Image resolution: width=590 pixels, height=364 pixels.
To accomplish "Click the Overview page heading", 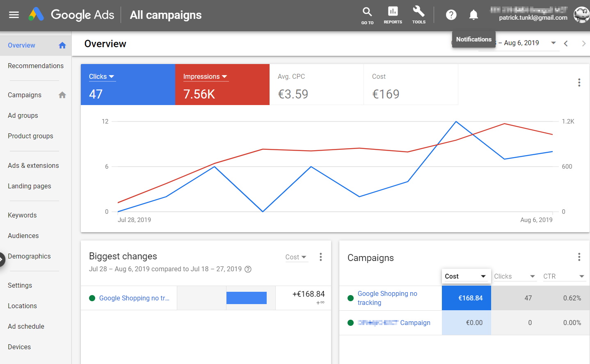I will (105, 44).
